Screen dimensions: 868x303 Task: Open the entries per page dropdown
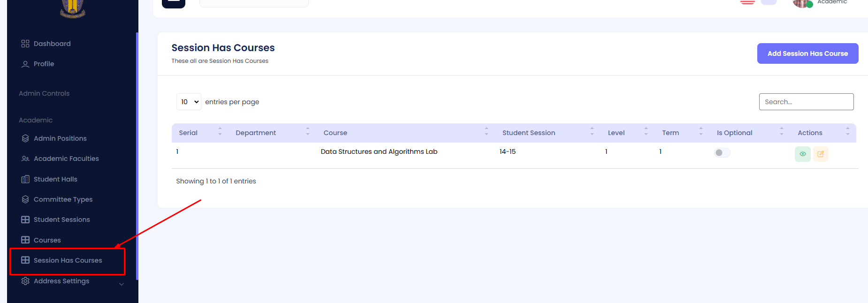coord(189,102)
